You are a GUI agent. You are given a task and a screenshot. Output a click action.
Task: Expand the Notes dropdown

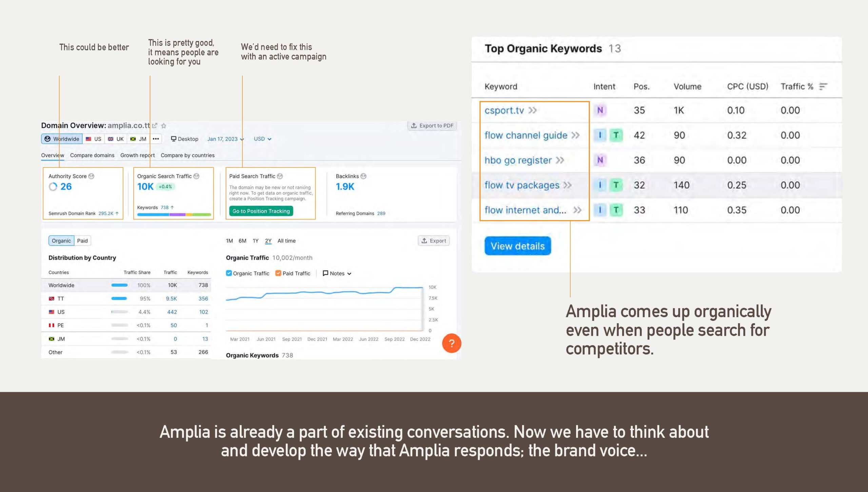(x=337, y=273)
